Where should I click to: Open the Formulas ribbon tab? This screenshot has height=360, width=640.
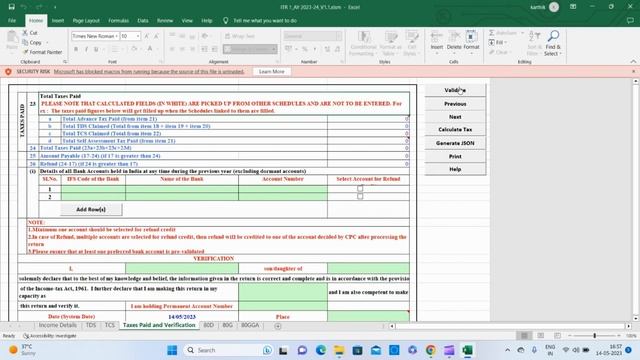(x=118, y=20)
